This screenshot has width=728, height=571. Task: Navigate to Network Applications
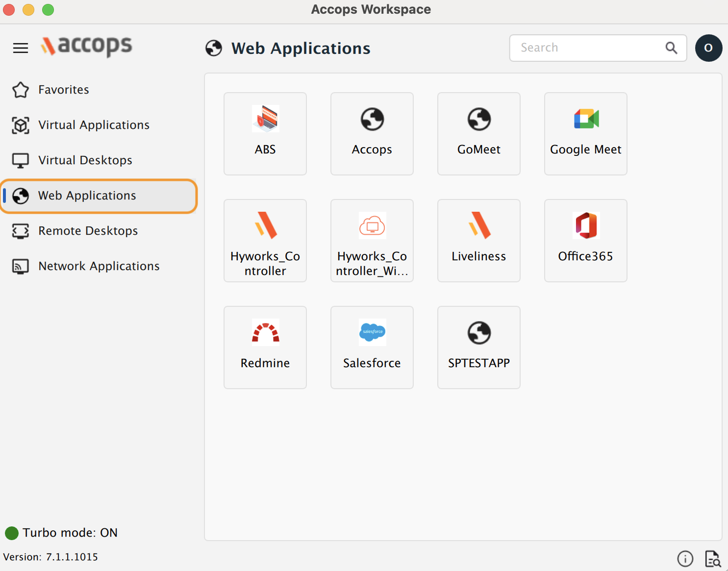click(x=99, y=266)
